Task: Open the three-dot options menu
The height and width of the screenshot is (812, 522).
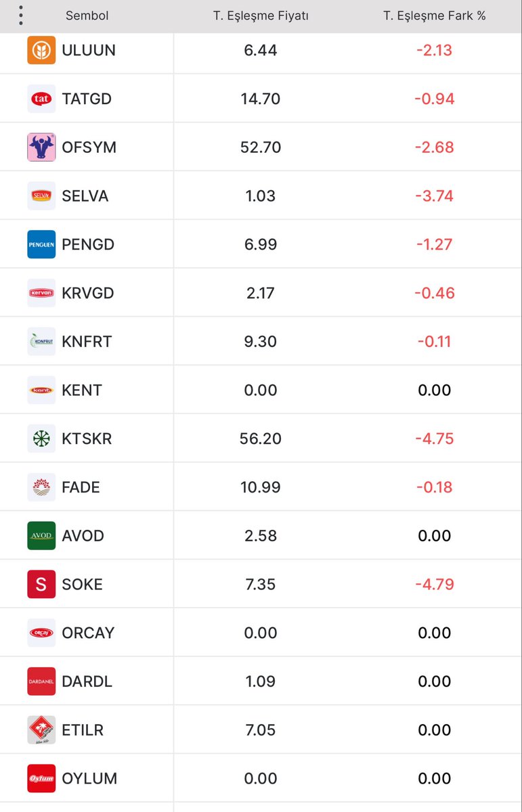Action: coord(21,15)
